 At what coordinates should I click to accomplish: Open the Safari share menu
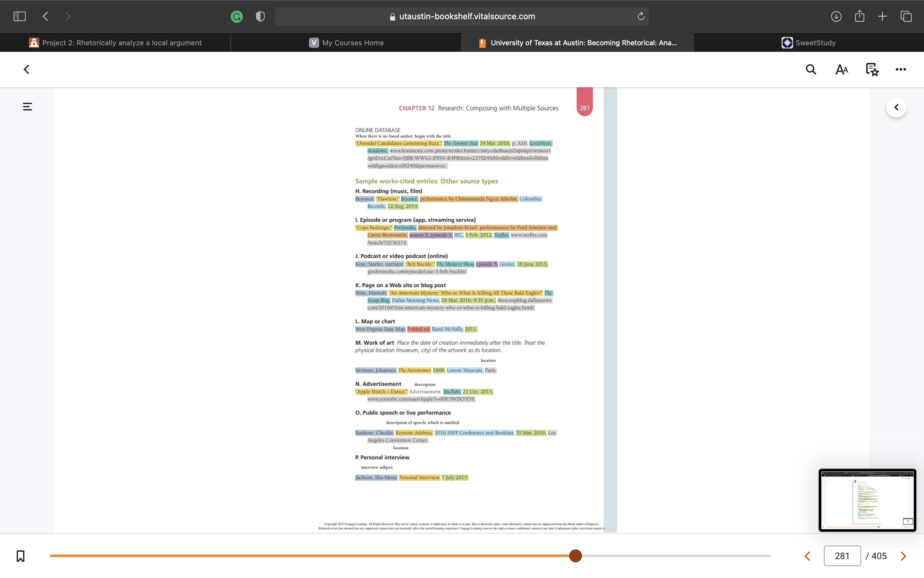860,16
